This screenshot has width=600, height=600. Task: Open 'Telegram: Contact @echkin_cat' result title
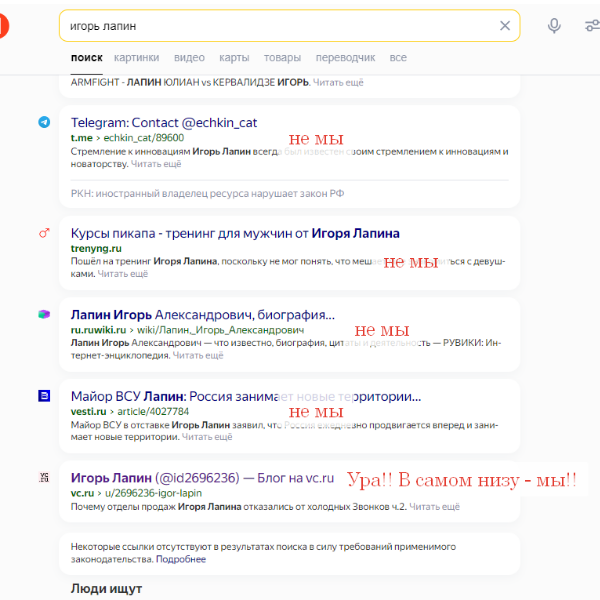point(164,123)
